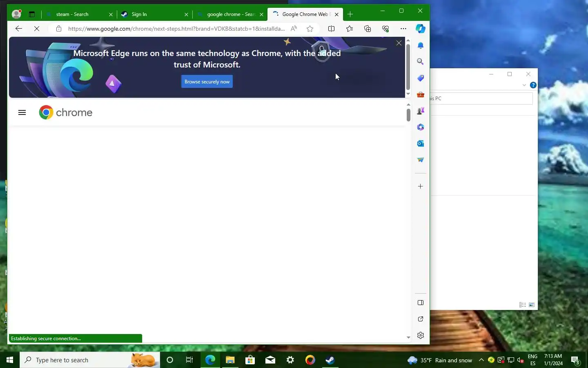
Task: Open Task View from the taskbar
Action: (189, 360)
